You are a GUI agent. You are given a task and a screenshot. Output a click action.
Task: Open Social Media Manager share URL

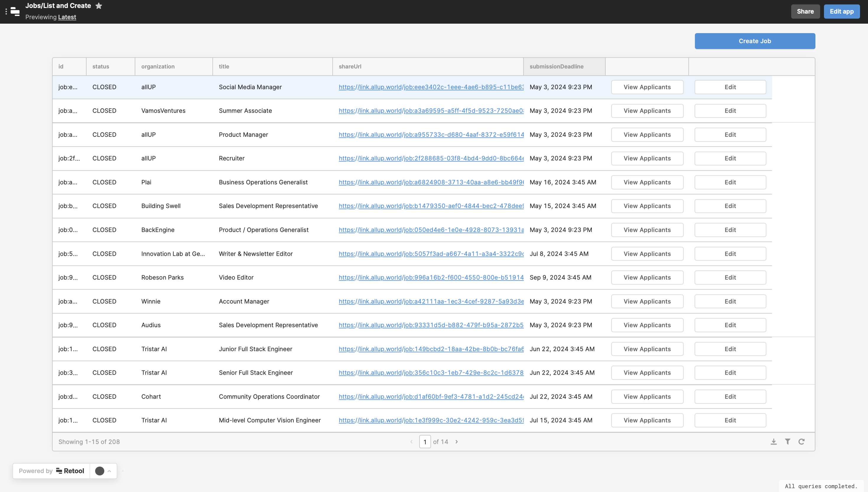[431, 87]
